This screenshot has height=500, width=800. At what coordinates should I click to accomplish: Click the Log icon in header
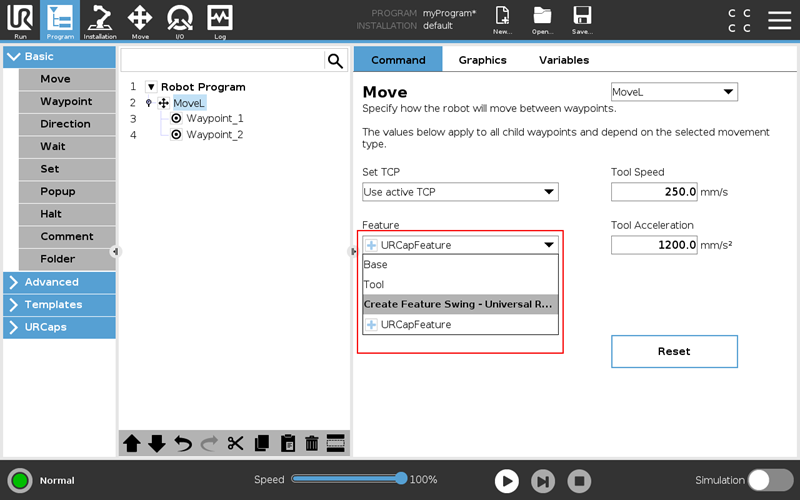[x=220, y=21]
